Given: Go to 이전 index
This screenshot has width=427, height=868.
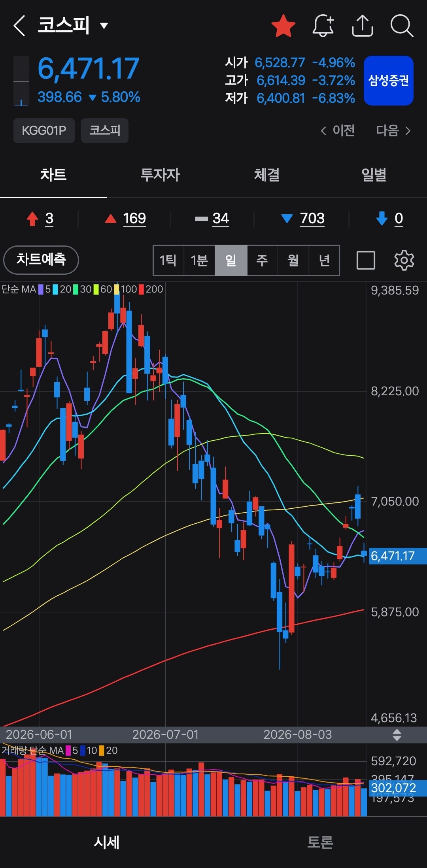Looking at the screenshot, I should coord(338,130).
